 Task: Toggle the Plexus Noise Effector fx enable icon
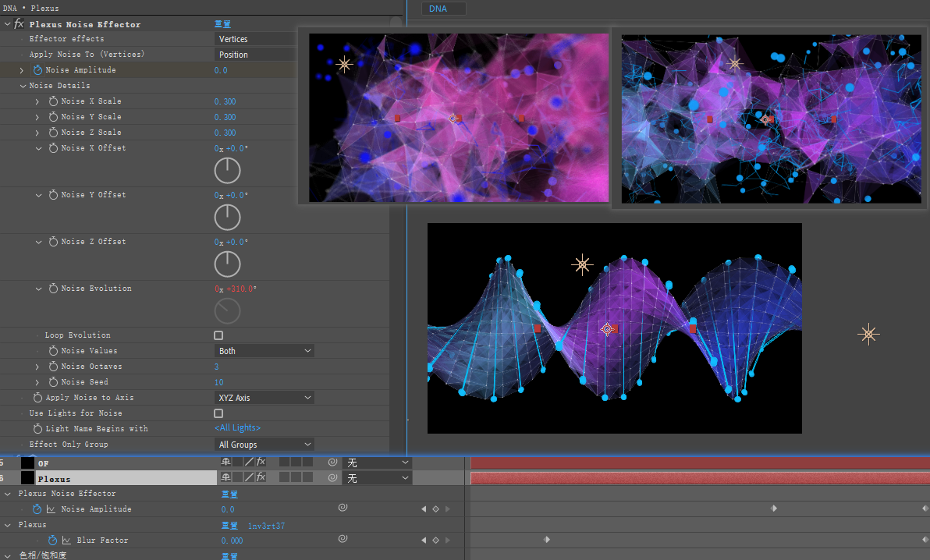click(19, 24)
